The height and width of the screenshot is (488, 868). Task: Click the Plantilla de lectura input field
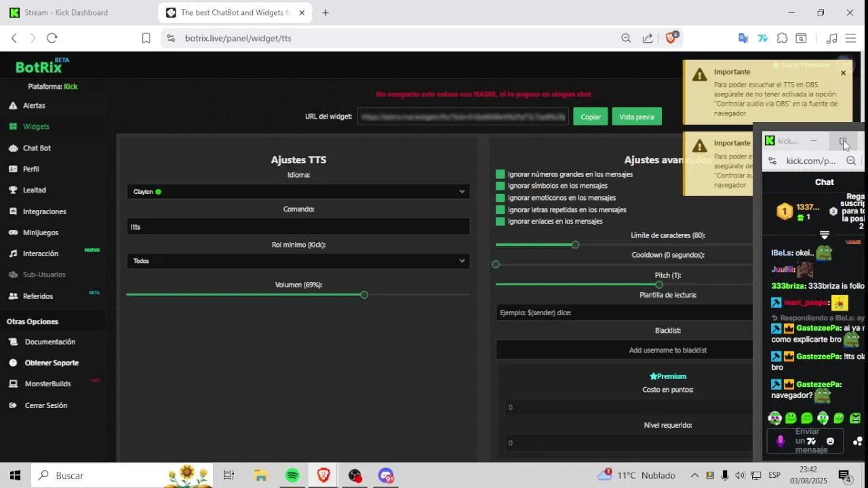[624, 312]
